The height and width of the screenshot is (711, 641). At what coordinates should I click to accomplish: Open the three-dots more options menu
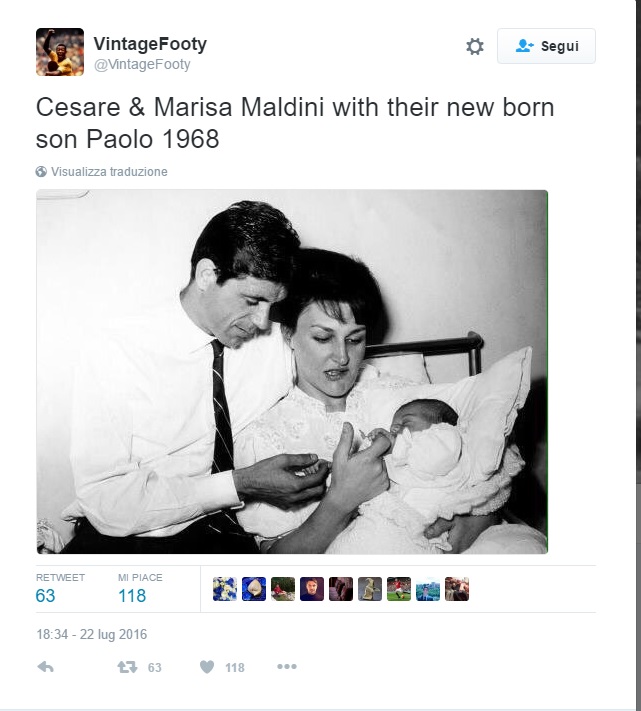[x=287, y=667]
